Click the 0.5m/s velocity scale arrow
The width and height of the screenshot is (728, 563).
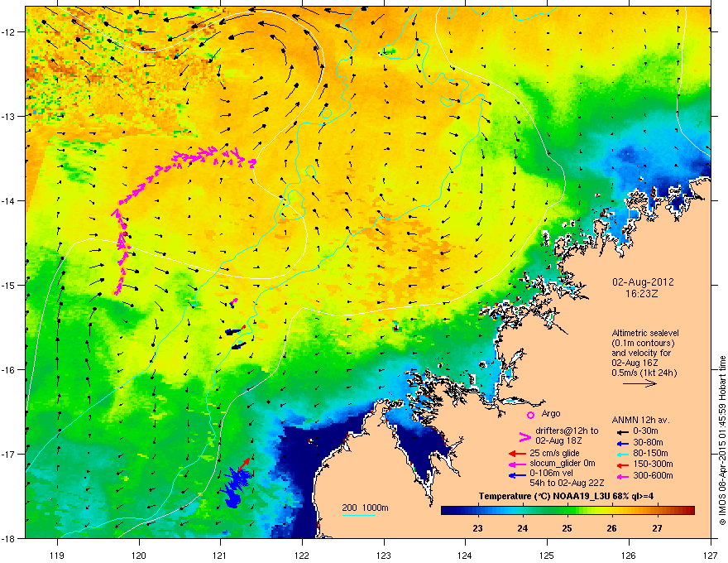click(x=639, y=383)
